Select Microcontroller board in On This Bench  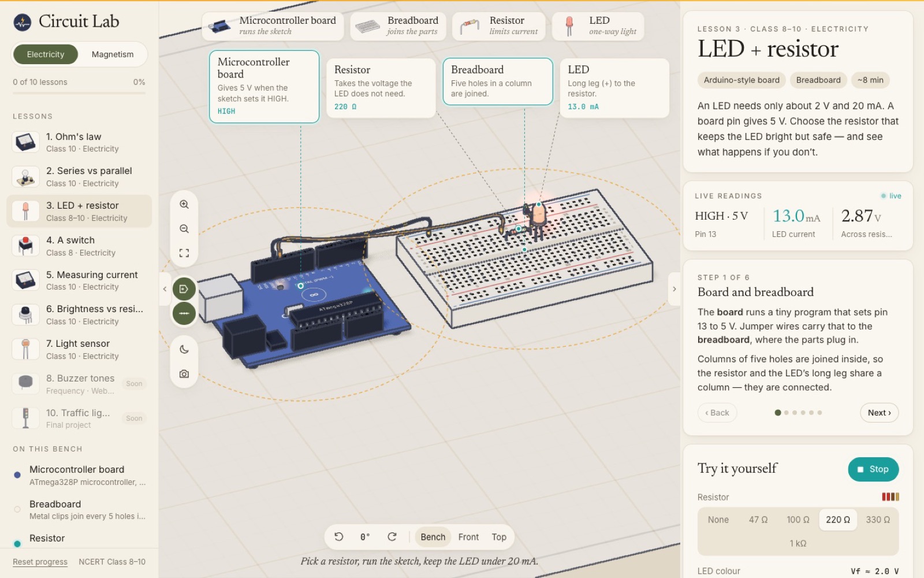click(79, 475)
